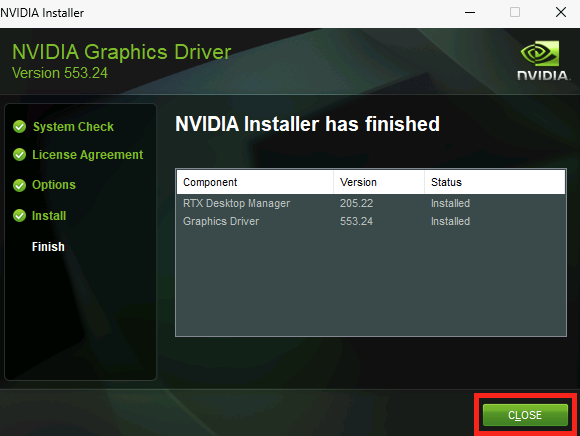Screen dimensions: 580x436
Task: Click the green CLOSE button
Action: [525, 415]
